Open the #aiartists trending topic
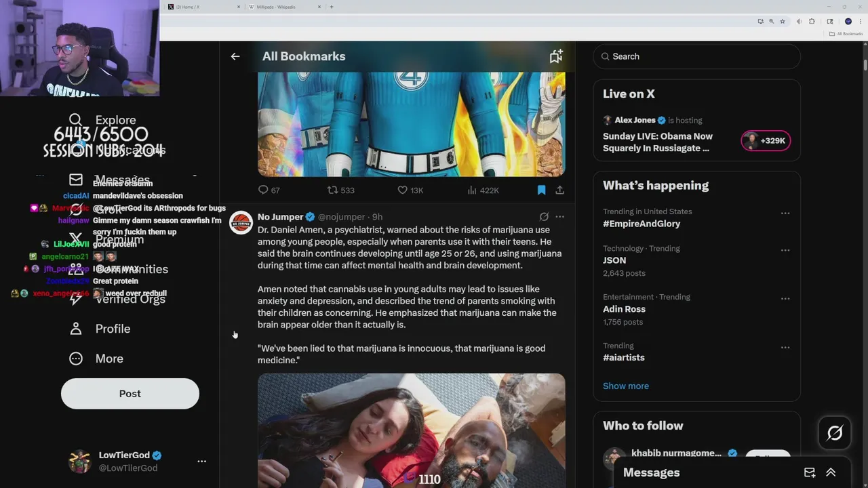868x488 pixels. tap(624, 357)
